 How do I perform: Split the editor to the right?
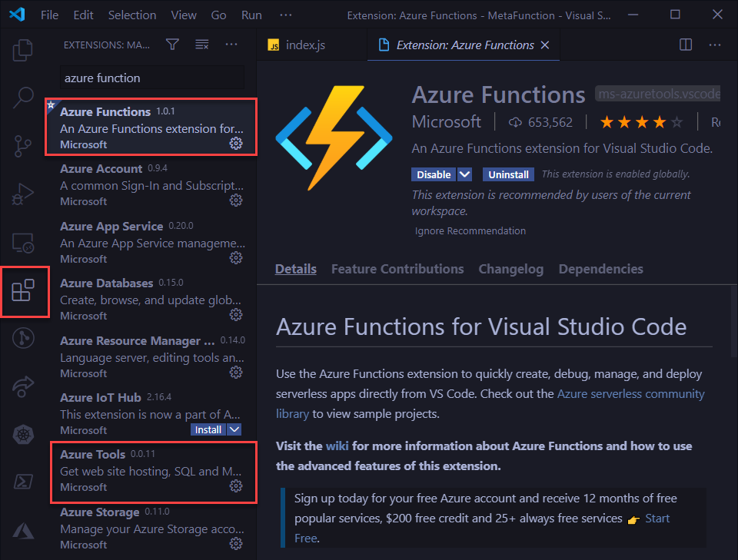point(686,45)
